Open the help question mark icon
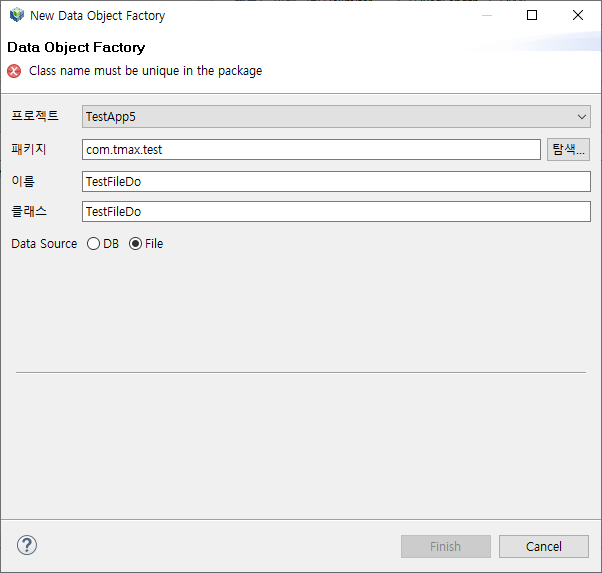 click(x=27, y=545)
